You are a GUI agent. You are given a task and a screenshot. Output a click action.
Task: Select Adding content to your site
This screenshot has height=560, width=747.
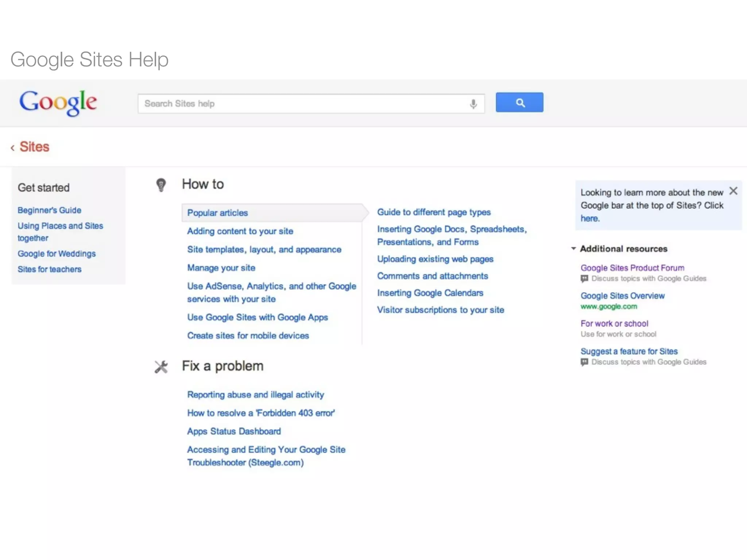[x=240, y=232]
